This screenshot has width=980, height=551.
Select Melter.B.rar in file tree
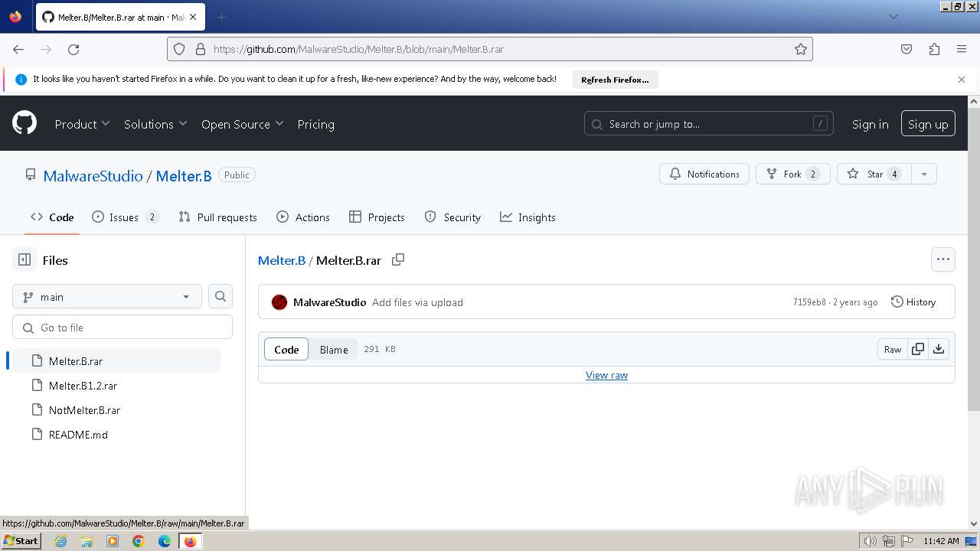116,360
